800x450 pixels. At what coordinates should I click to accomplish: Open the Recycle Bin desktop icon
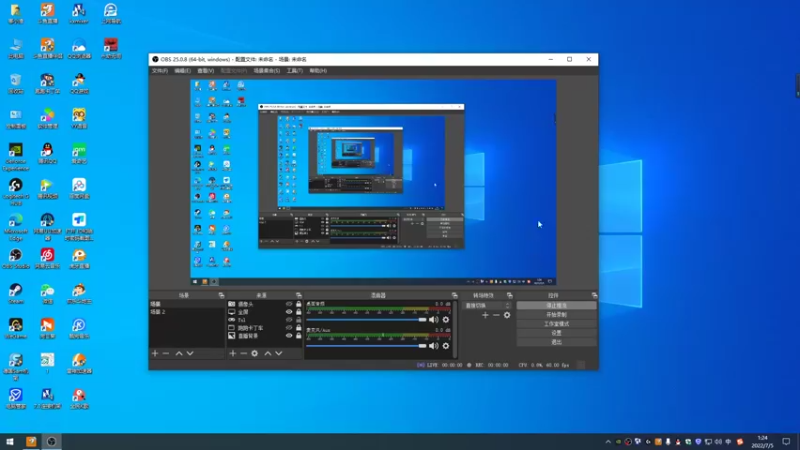coord(16,84)
